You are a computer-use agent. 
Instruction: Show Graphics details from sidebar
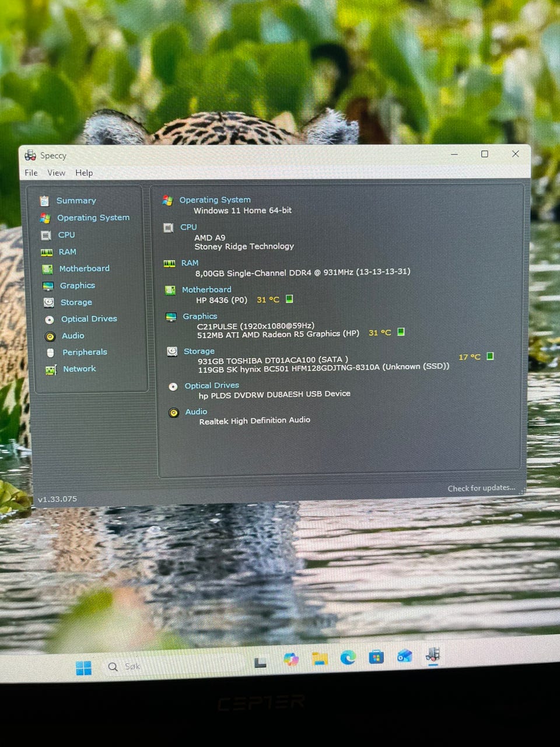pyautogui.click(x=78, y=285)
